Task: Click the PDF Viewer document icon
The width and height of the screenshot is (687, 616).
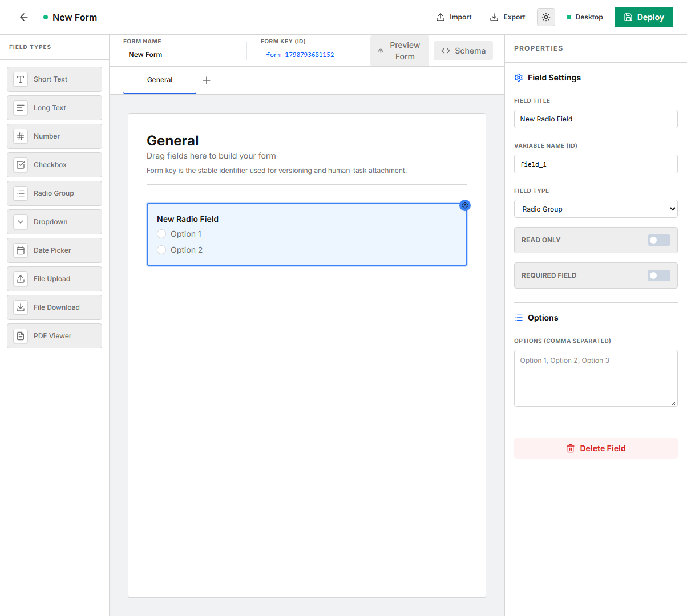Action: [21, 336]
